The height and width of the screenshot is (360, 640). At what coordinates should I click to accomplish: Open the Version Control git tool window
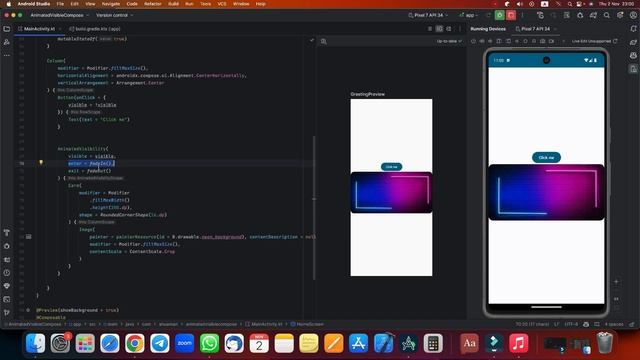pos(7,313)
